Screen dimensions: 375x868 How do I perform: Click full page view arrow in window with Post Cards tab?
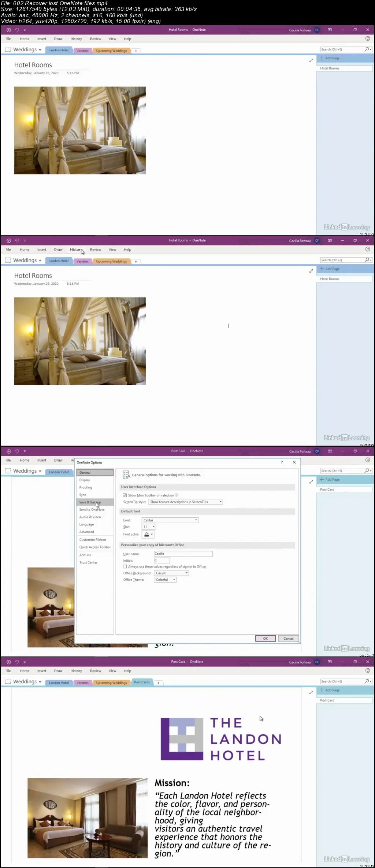tap(311, 692)
